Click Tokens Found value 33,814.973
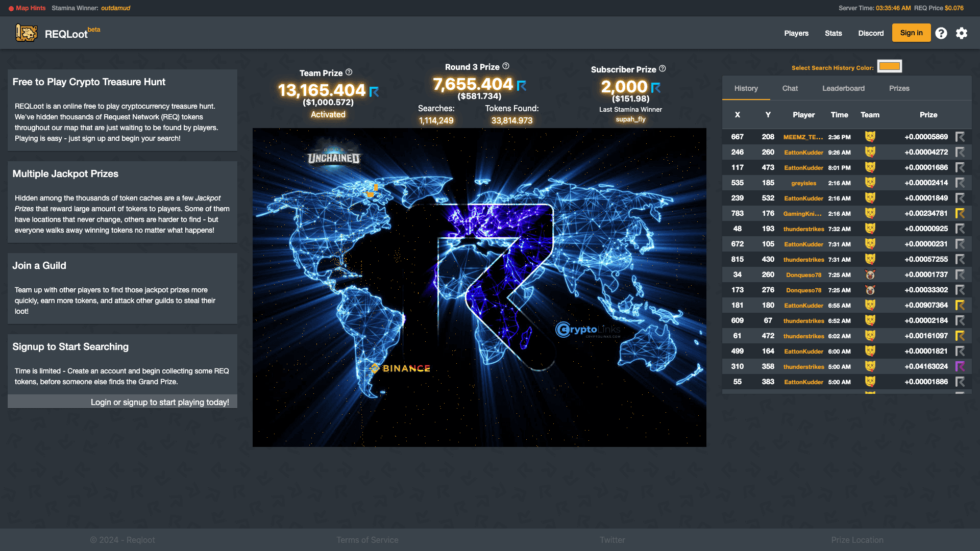This screenshot has height=551, width=980. coord(511,120)
